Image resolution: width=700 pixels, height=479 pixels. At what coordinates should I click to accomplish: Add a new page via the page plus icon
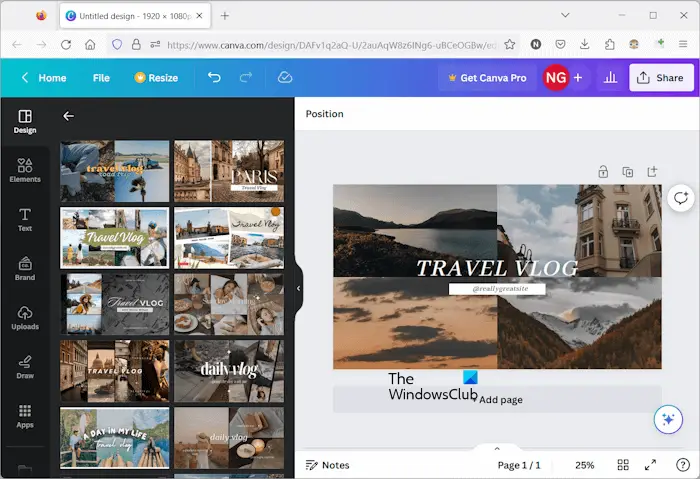click(652, 172)
